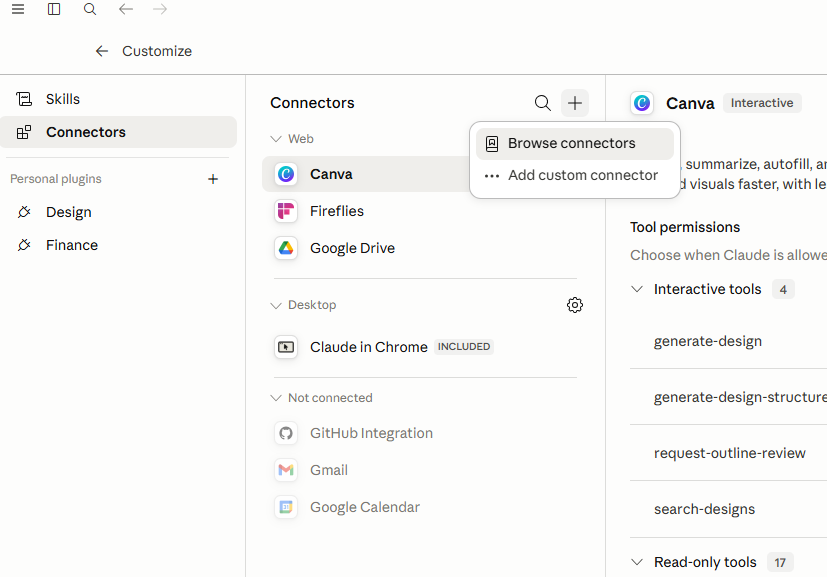The width and height of the screenshot is (827, 577).
Task: Add a personal plugin with plus icon
Action: (x=213, y=179)
